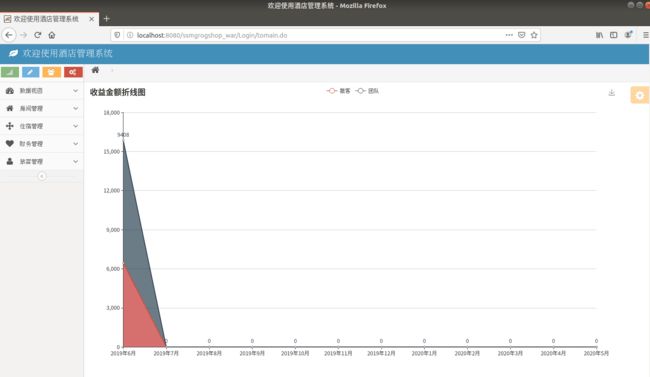Click the 收益金额折线图 chart title
The image size is (650, 377).
118,92
